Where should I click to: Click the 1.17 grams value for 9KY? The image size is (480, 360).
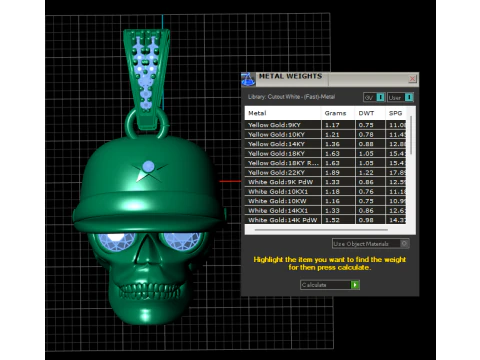(x=332, y=125)
